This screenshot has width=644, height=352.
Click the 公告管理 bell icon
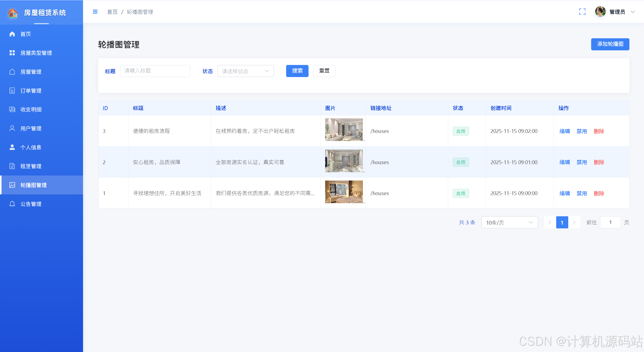tap(12, 204)
